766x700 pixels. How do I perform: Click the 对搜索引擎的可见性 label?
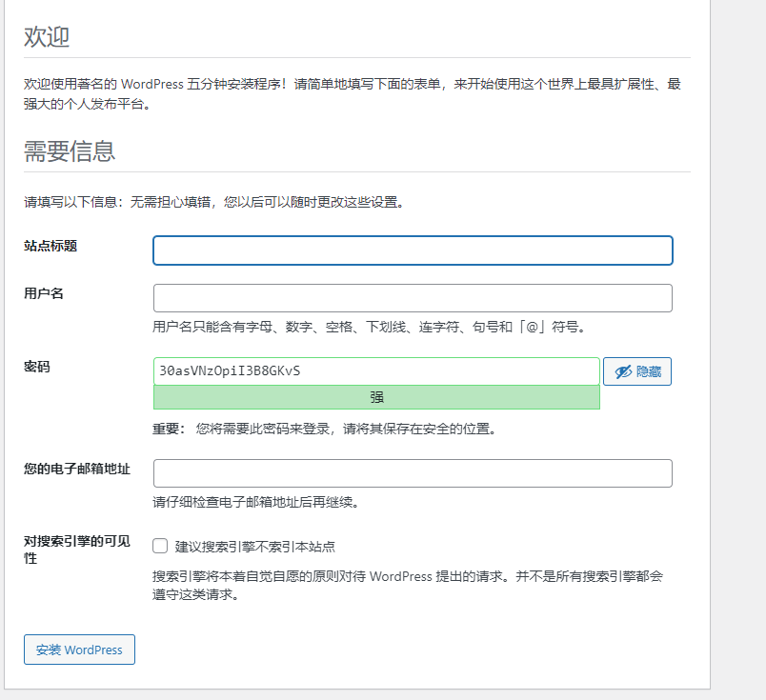point(77,550)
